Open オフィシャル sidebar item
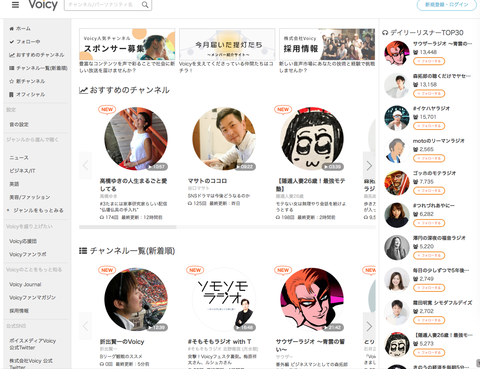480x369 pixels. pyautogui.click(x=27, y=95)
